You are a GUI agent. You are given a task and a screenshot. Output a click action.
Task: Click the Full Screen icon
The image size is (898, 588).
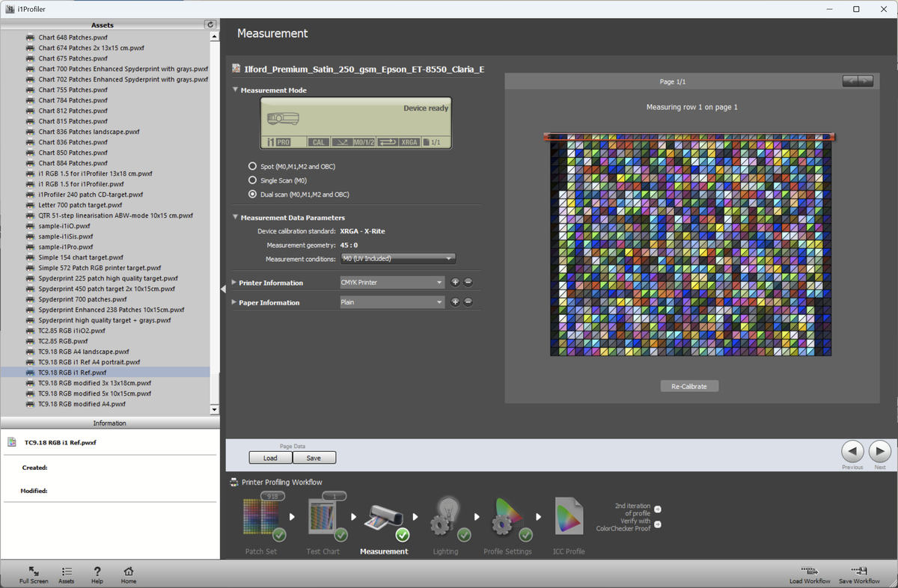tap(34, 573)
